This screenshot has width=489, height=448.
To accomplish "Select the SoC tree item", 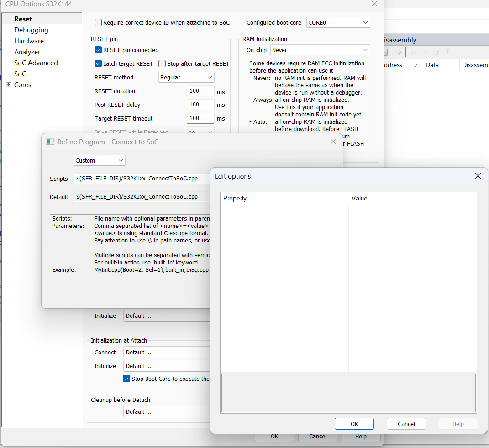I will [20, 74].
